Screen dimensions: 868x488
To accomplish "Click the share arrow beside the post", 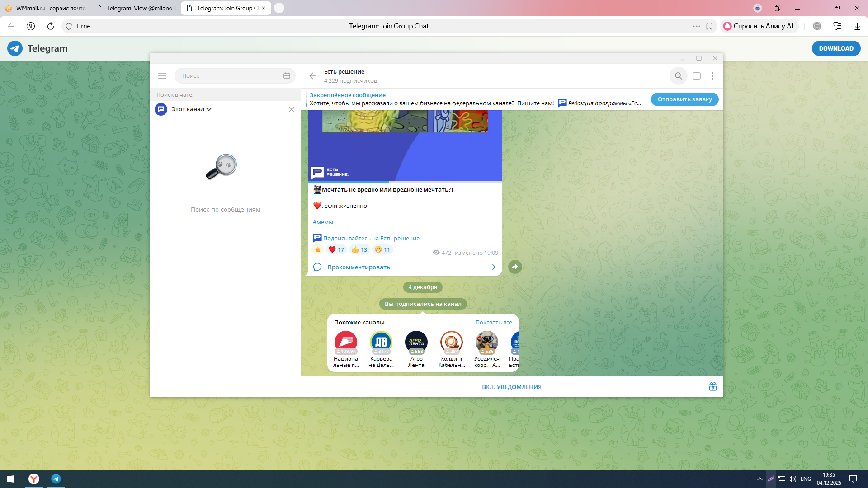I will point(515,267).
